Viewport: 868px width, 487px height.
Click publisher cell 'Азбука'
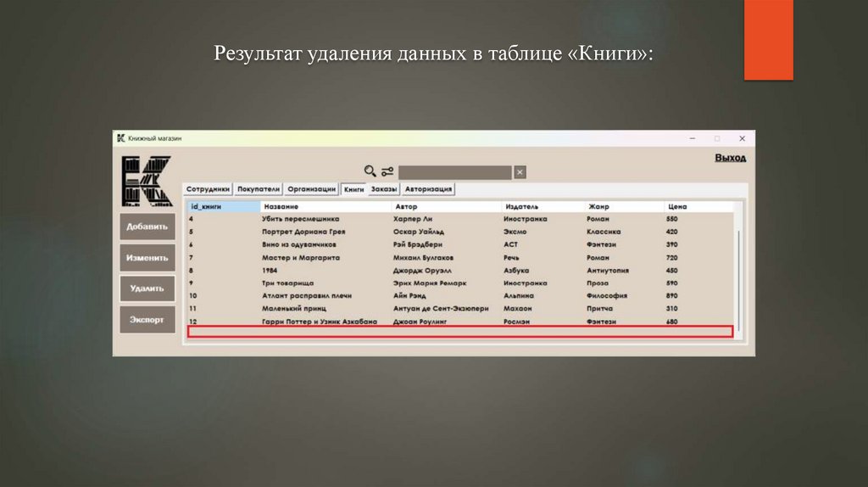516,271
